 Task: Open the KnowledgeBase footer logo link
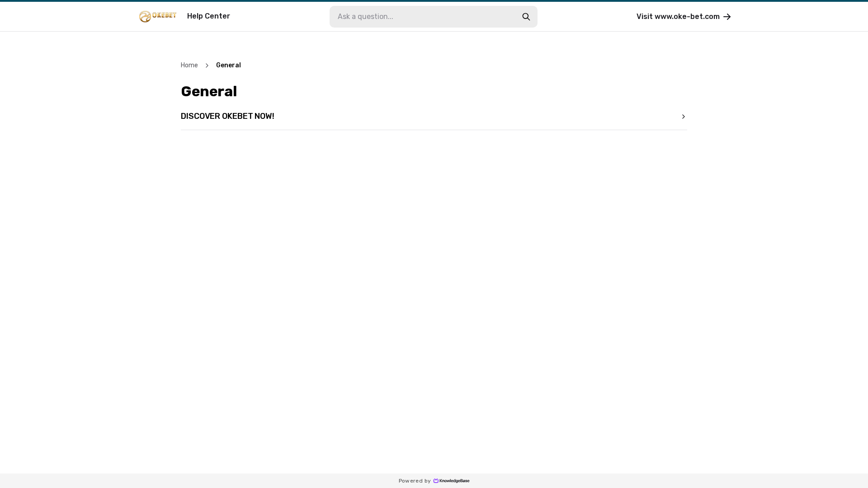(x=451, y=481)
